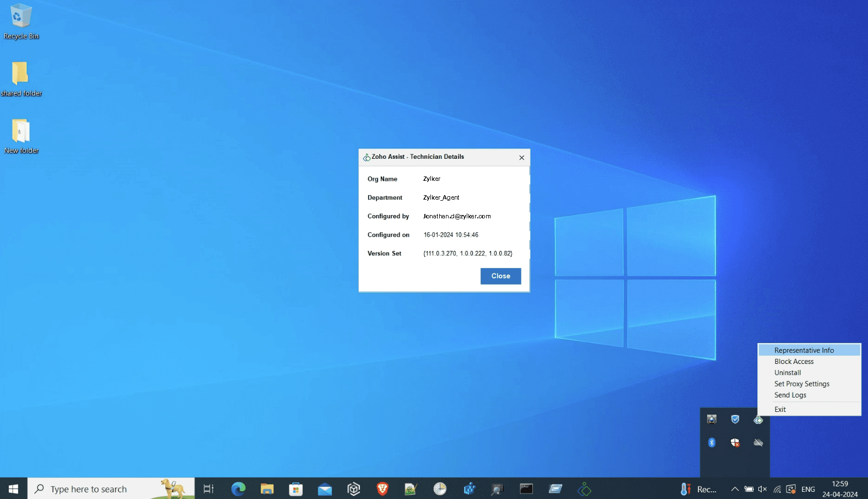Screen dimensions: 868x499
Task: Open the Zoho Assist taskbar icon
Action: pos(584,489)
